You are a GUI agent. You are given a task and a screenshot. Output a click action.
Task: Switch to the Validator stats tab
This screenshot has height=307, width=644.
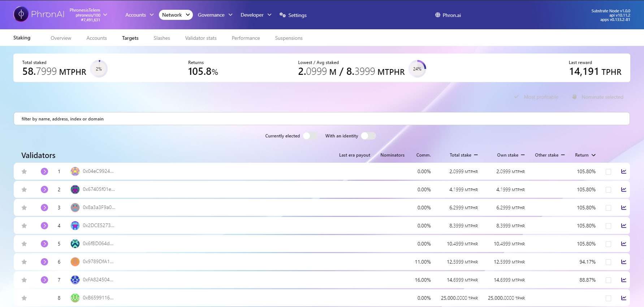pyautogui.click(x=201, y=38)
